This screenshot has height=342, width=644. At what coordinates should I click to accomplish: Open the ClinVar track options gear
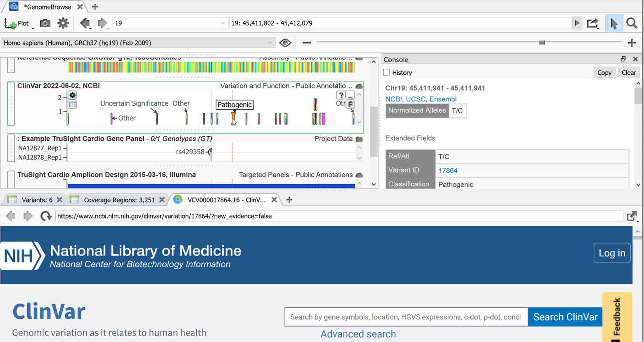tap(72, 95)
